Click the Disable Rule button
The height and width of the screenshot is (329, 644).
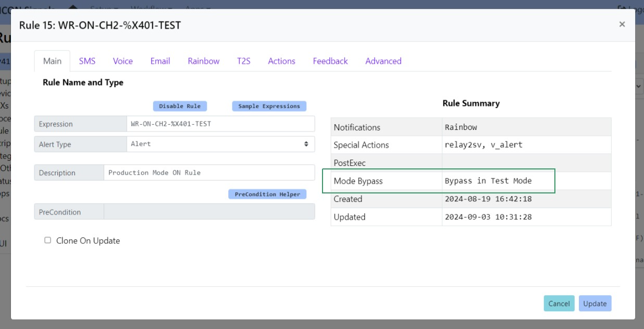[180, 106]
